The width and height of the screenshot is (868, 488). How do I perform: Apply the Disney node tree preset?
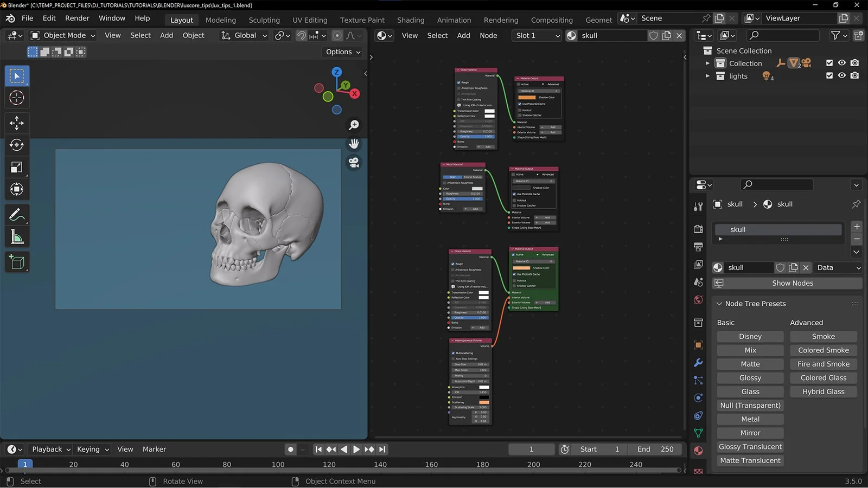[750, 336]
